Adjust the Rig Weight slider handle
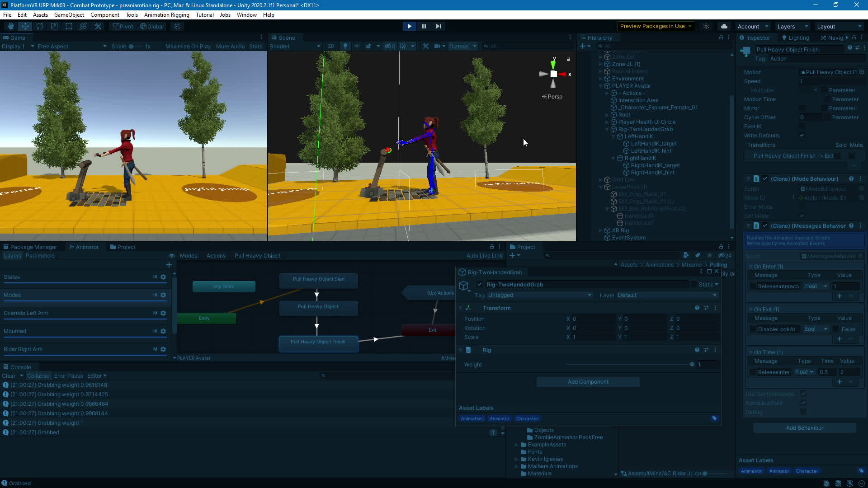The height and width of the screenshot is (488, 868). point(692,365)
